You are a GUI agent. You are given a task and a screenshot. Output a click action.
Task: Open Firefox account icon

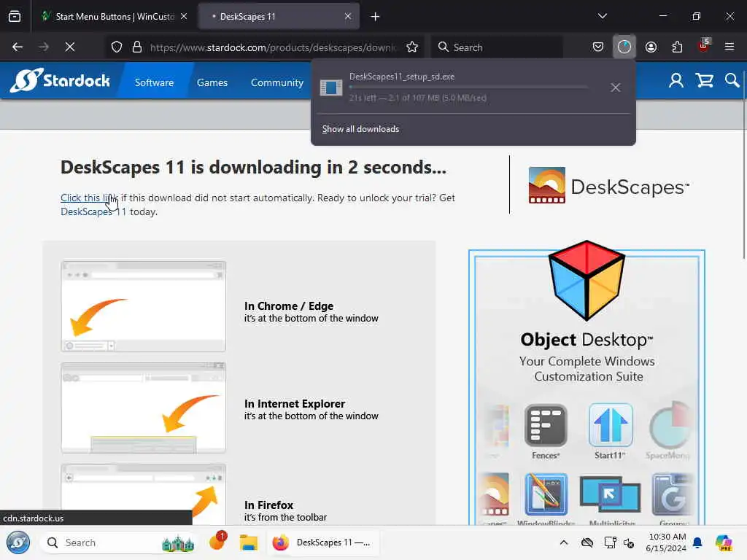pos(651,47)
